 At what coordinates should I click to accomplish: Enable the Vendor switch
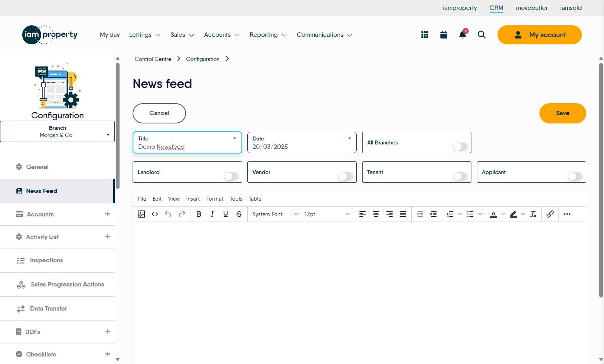pos(346,176)
